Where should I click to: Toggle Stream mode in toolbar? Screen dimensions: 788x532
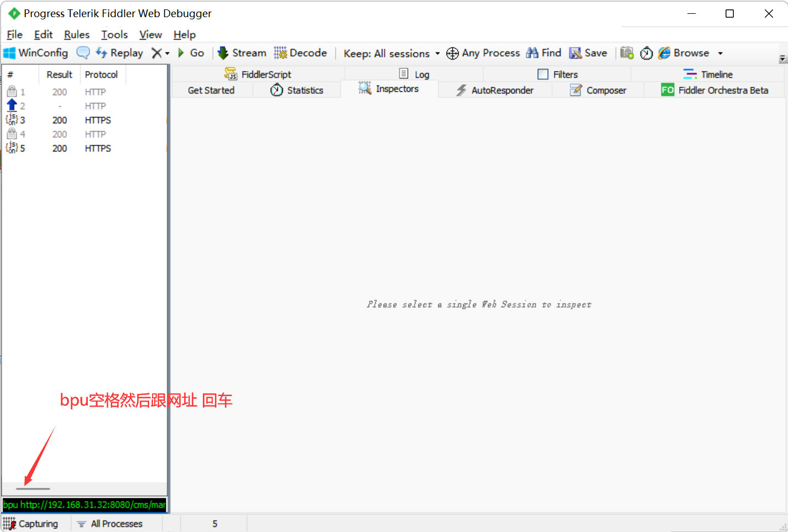(x=242, y=53)
